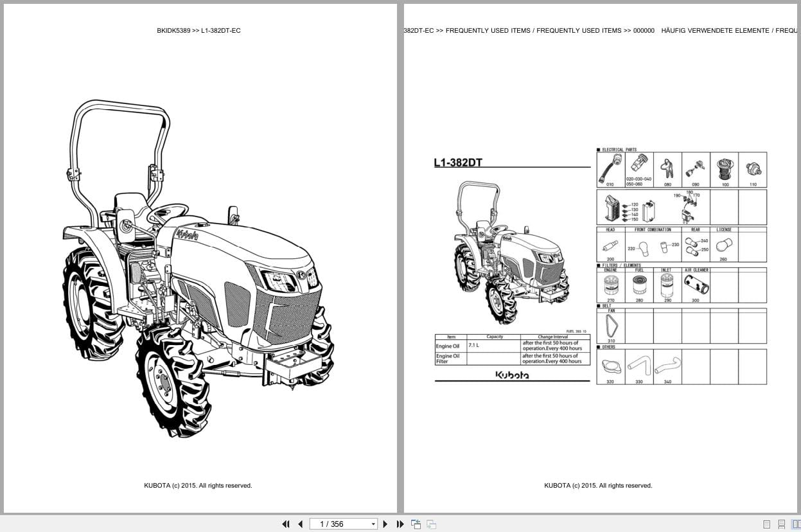Go to the previous page
This screenshot has width=801, height=532.
pos(300,524)
